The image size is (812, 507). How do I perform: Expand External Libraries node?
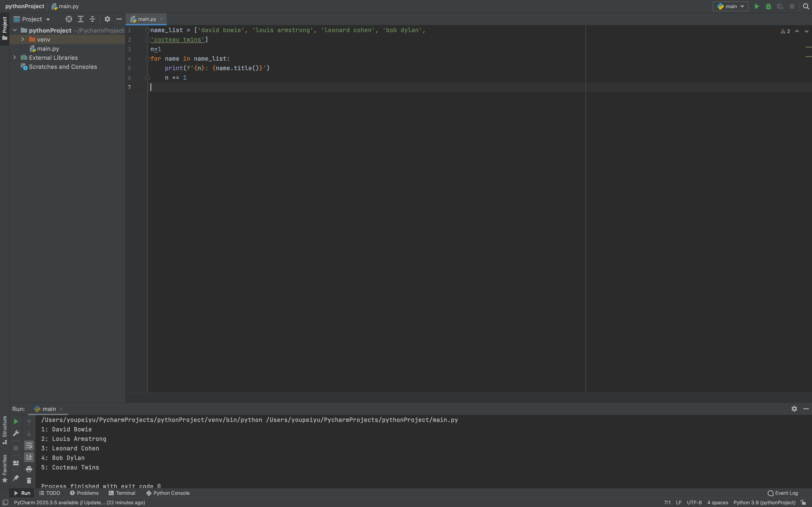(14, 58)
